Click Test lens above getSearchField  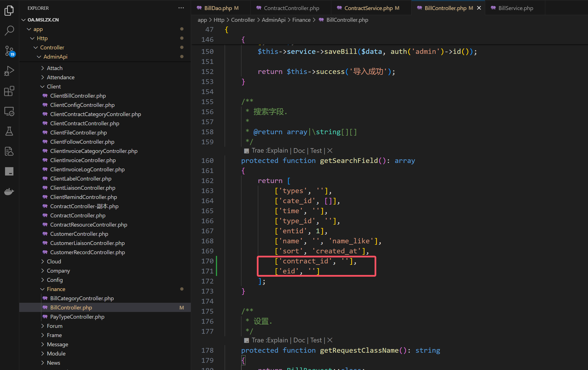(316, 151)
